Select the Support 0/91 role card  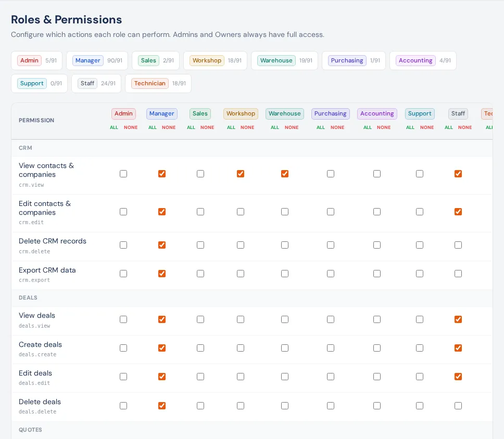[x=39, y=84]
